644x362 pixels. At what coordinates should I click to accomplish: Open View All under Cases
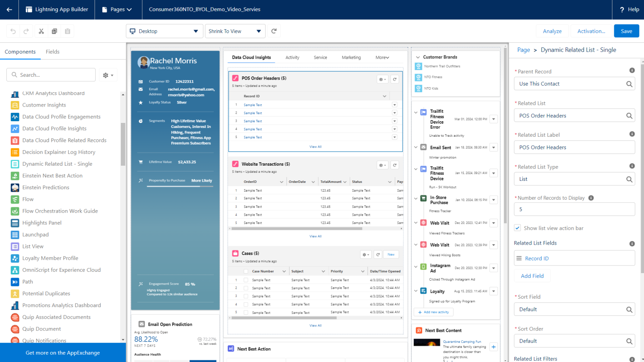coord(315,325)
